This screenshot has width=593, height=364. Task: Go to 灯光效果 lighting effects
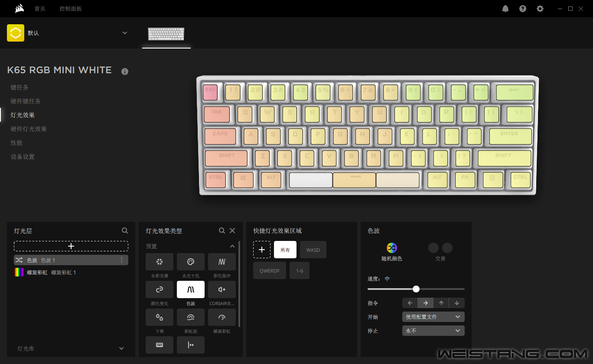pyautogui.click(x=23, y=115)
